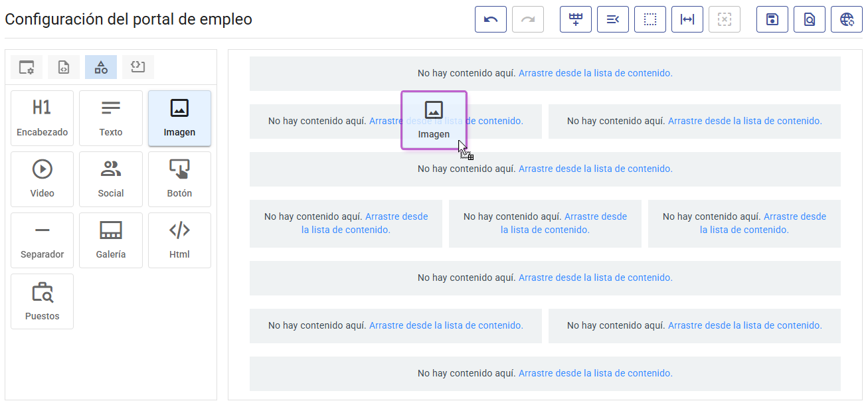
Task: Switch to the page settings tab
Action: click(26, 66)
